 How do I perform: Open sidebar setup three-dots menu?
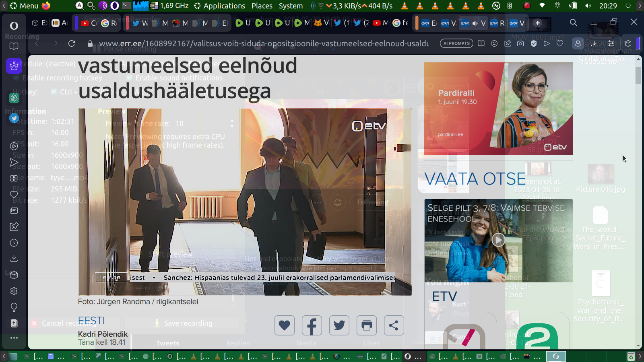pyautogui.click(x=14, y=338)
